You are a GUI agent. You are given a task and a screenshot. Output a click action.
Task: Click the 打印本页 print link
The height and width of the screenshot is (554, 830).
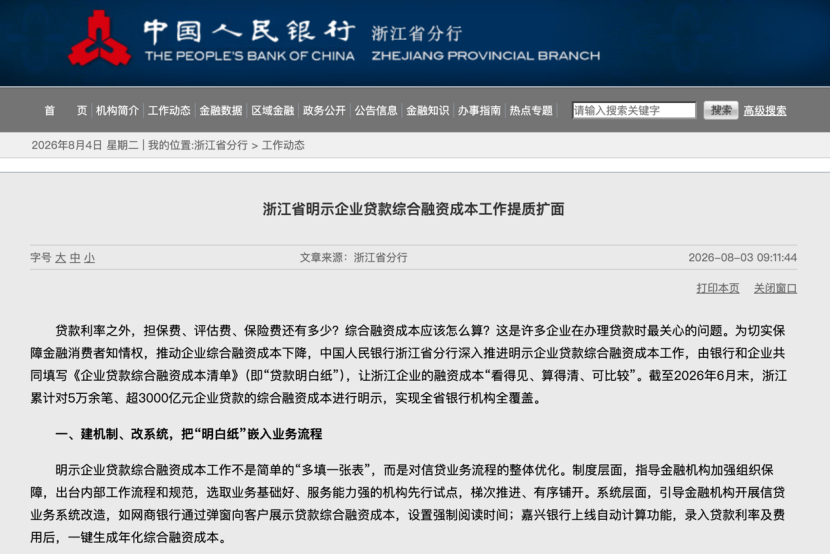click(x=718, y=288)
